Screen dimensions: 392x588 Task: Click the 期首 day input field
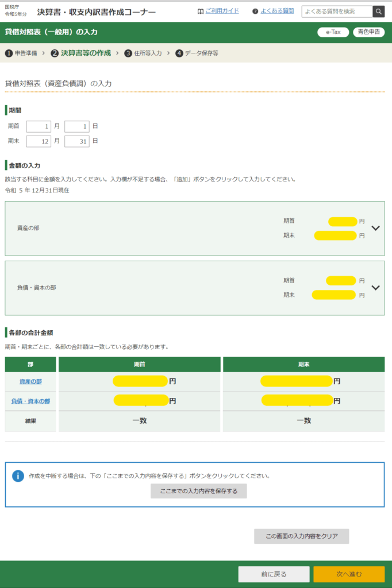pyautogui.click(x=77, y=126)
